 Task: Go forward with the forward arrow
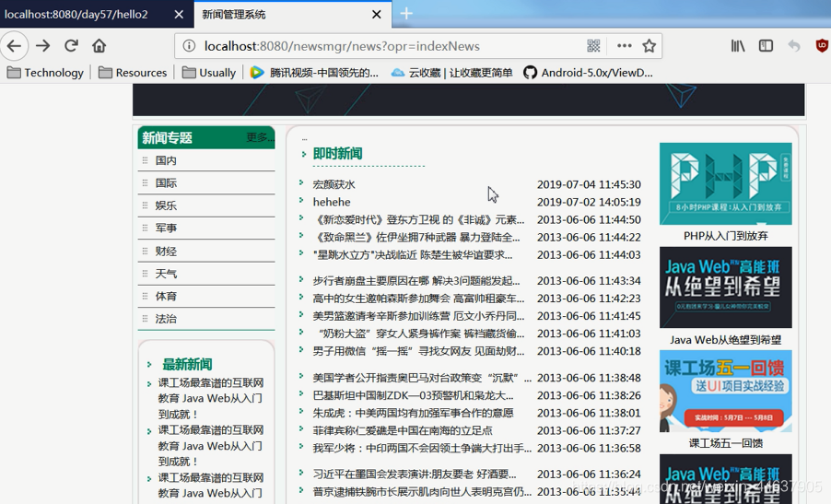click(x=43, y=46)
